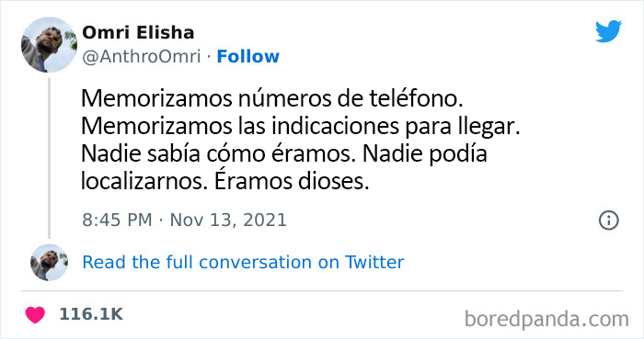Screen dimensions: 644x339
Task: Click small avatar beside the conversation link
Action: point(50,263)
